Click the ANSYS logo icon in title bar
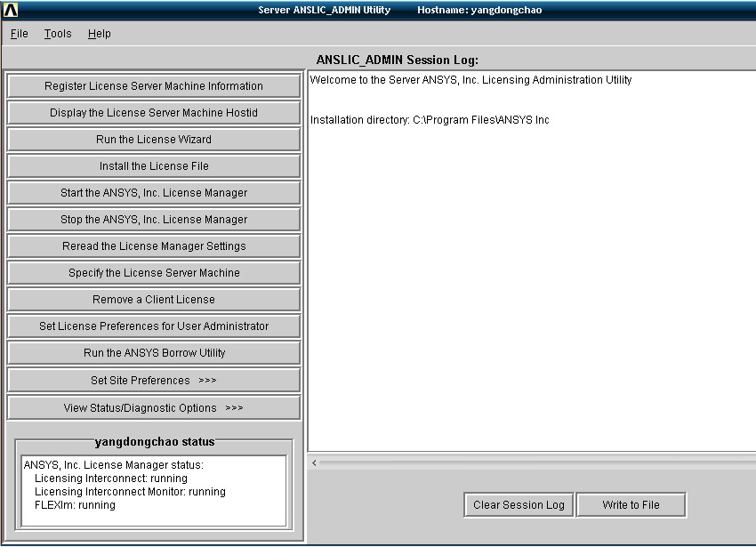756x547 pixels. pyautogui.click(x=11, y=11)
